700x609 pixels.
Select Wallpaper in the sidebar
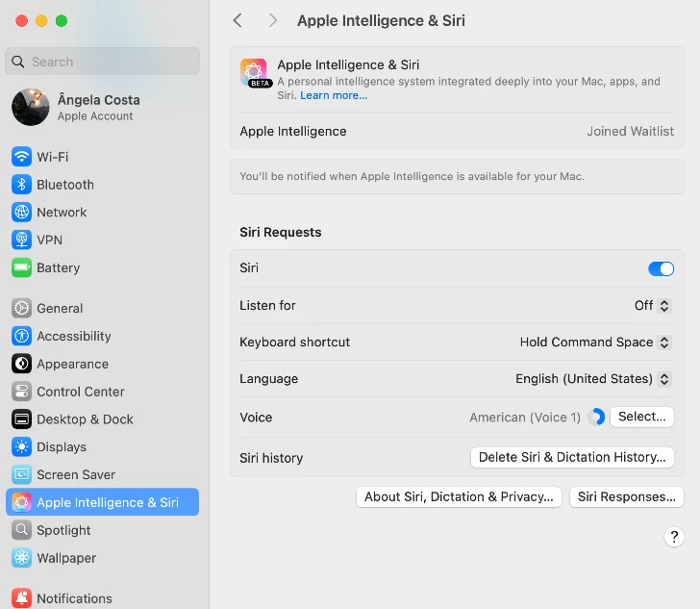(102, 558)
